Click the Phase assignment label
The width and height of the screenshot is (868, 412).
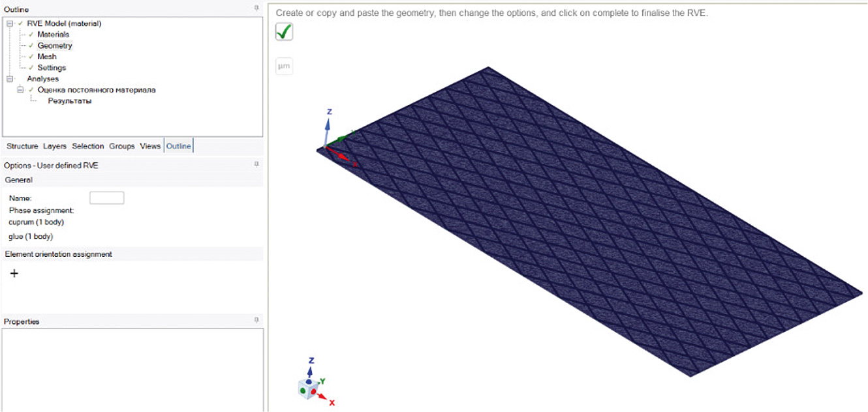41,211
